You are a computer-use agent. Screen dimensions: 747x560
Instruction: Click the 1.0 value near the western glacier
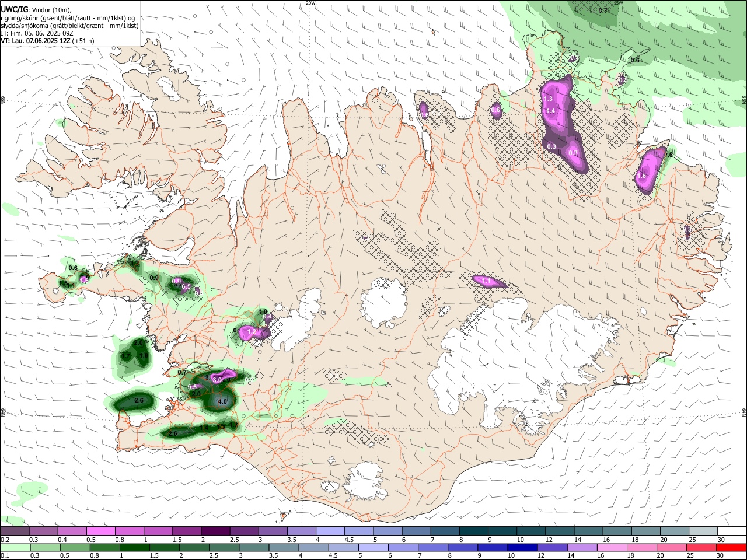tap(263, 311)
